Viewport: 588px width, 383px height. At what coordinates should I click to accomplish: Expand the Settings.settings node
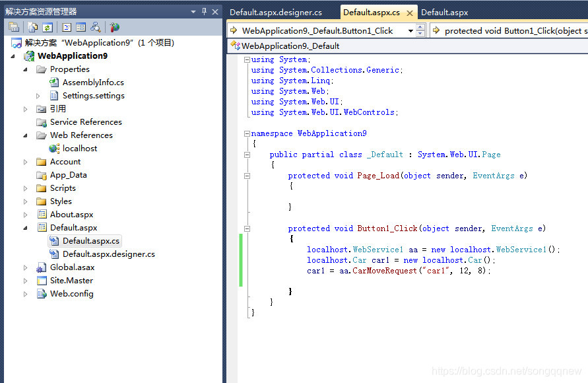pos(38,96)
